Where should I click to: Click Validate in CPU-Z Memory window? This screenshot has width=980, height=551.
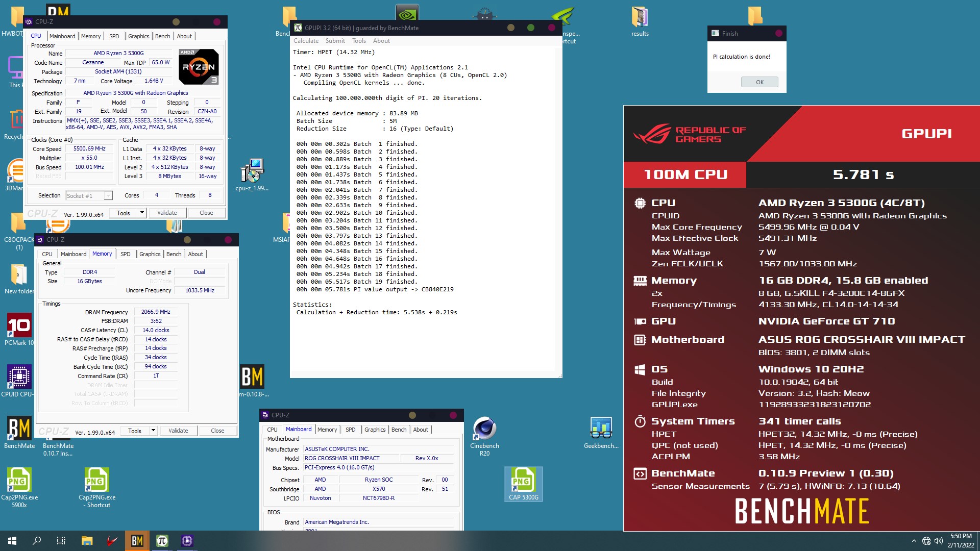tap(178, 431)
